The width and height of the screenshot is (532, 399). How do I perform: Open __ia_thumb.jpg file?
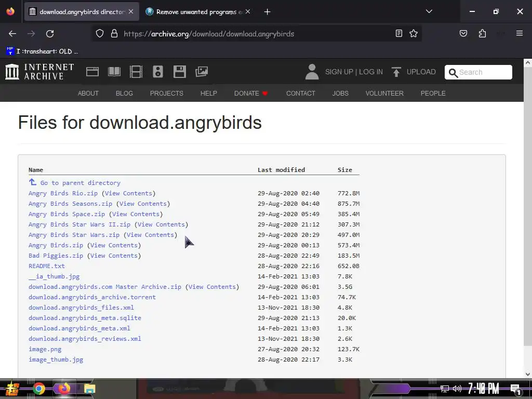tap(54, 276)
